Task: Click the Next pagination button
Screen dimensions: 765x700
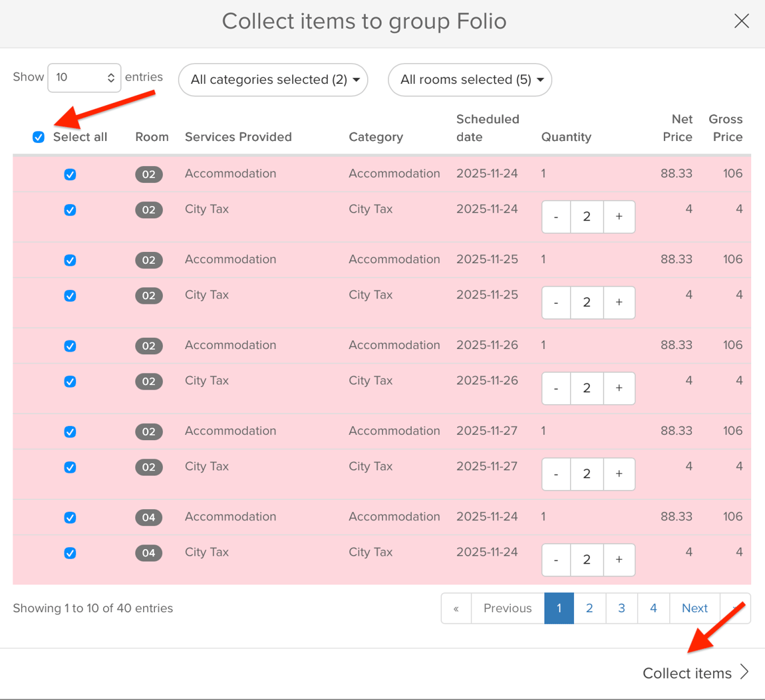Action: (x=694, y=608)
